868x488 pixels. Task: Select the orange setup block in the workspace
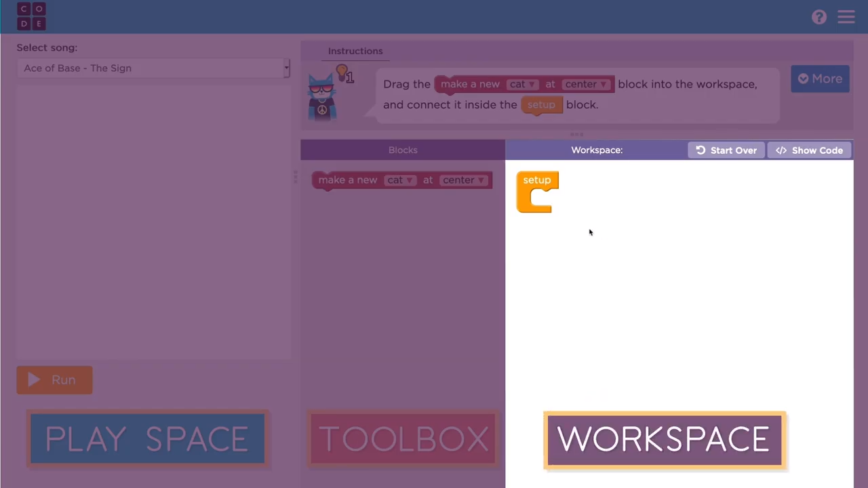pyautogui.click(x=536, y=180)
